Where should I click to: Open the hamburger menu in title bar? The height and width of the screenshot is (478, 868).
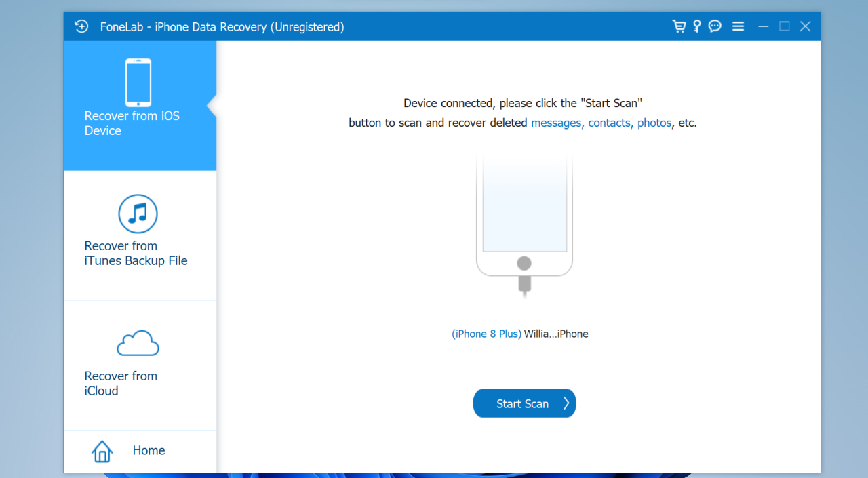pos(738,26)
